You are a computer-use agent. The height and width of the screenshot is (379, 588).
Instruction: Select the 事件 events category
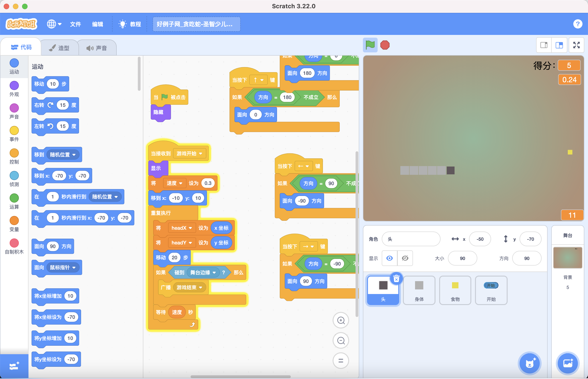(14, 134)
